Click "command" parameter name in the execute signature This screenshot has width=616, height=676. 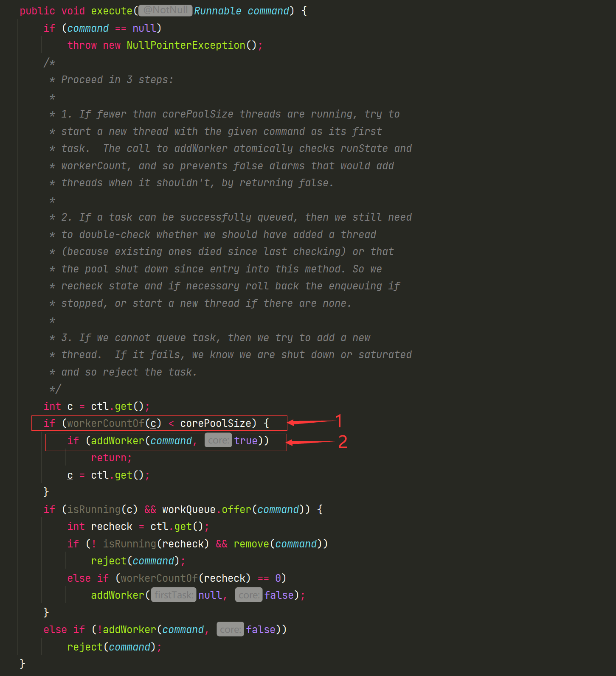click(268, 11)
